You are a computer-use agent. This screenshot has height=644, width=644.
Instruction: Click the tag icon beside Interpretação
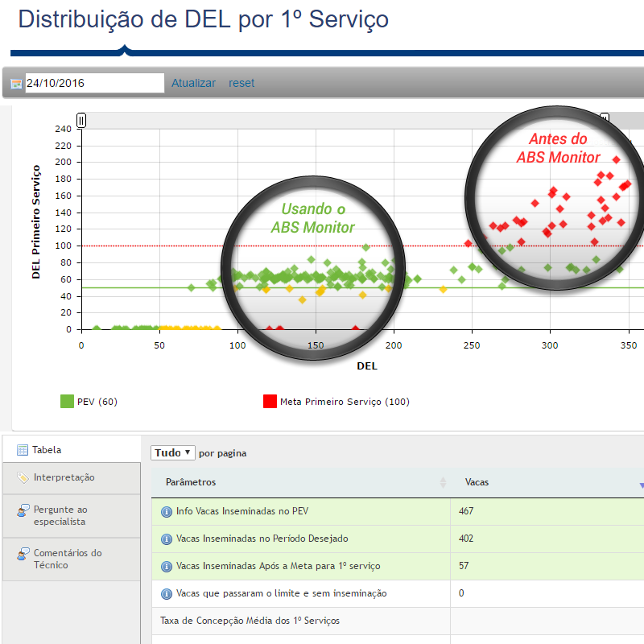23,477
